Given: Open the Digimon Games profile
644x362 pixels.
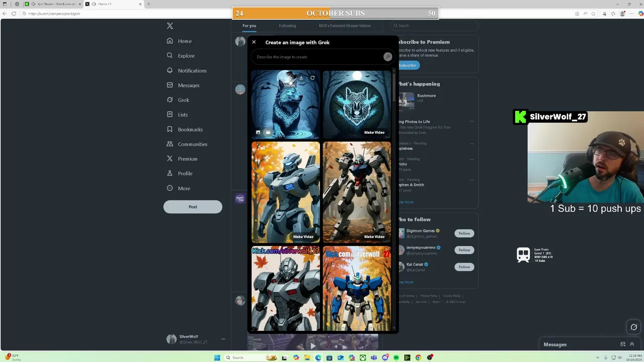Looking at the screenshot, I should coord(420,231).
